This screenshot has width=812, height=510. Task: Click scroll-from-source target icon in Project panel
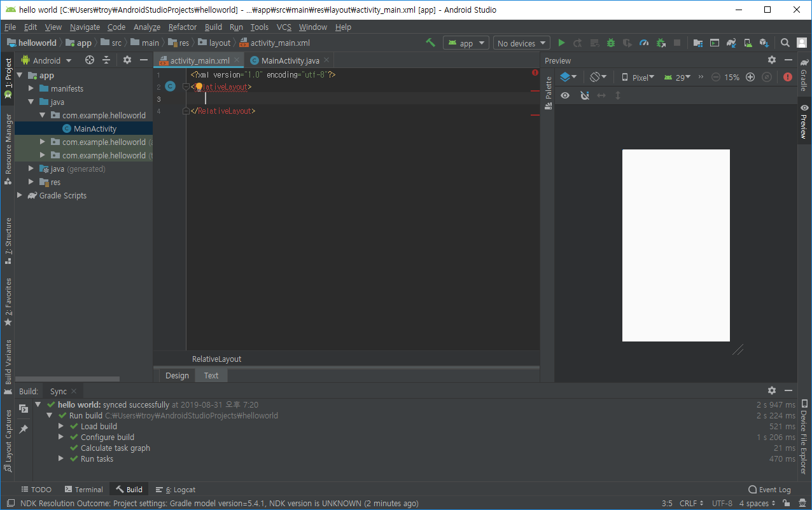tap(90, 60)
